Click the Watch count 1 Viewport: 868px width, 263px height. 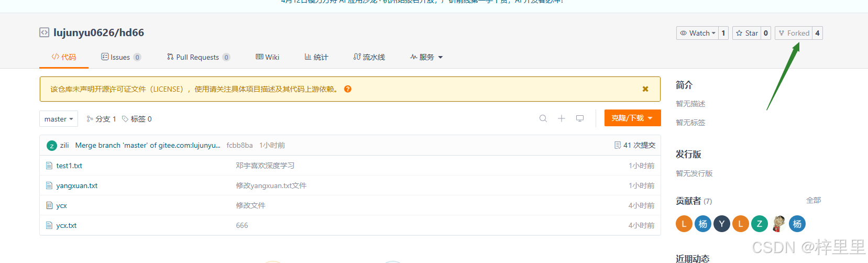point(723,33)
